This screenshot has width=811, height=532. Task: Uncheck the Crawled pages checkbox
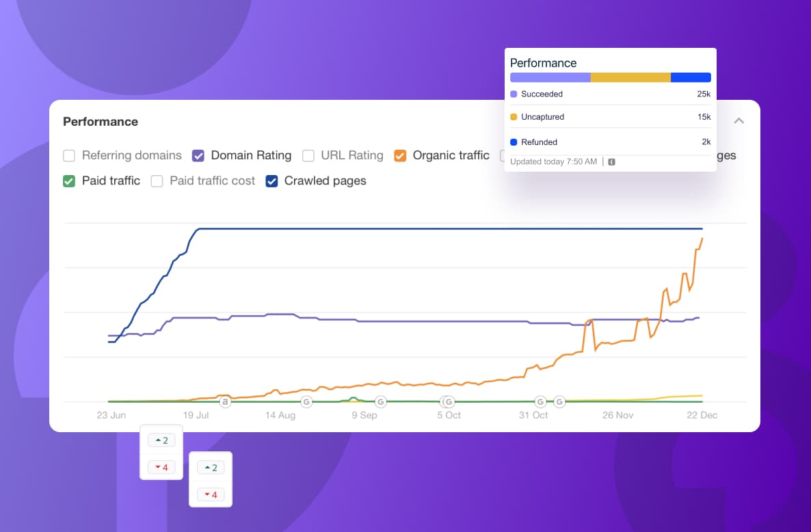tap(271, 181)
